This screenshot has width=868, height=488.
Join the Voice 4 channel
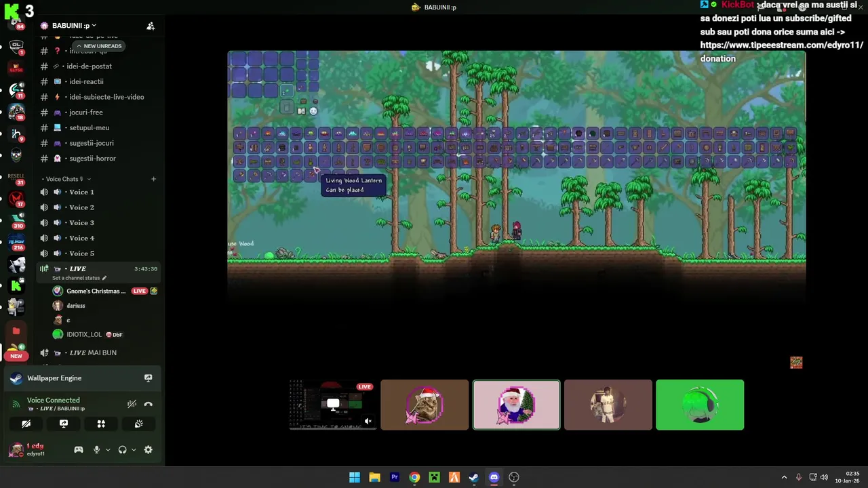[x=98, y=238]
